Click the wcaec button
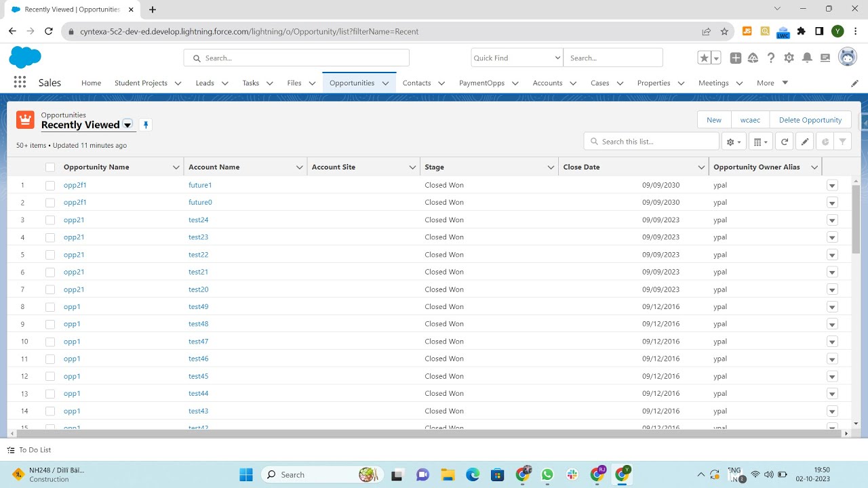This screenshot has width=868, height=488. click(x=750, y=120)
